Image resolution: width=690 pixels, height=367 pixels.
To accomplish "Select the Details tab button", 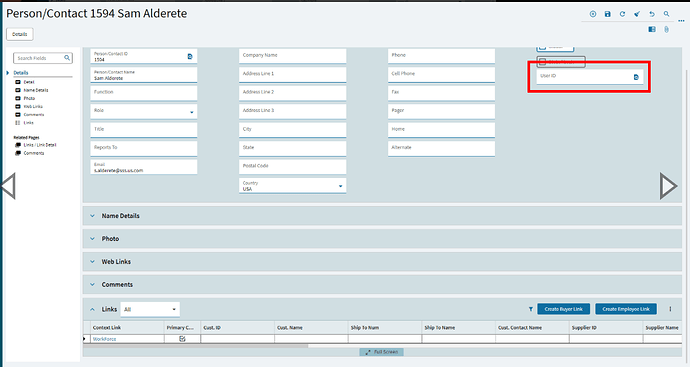I will [x=20, y=34].
